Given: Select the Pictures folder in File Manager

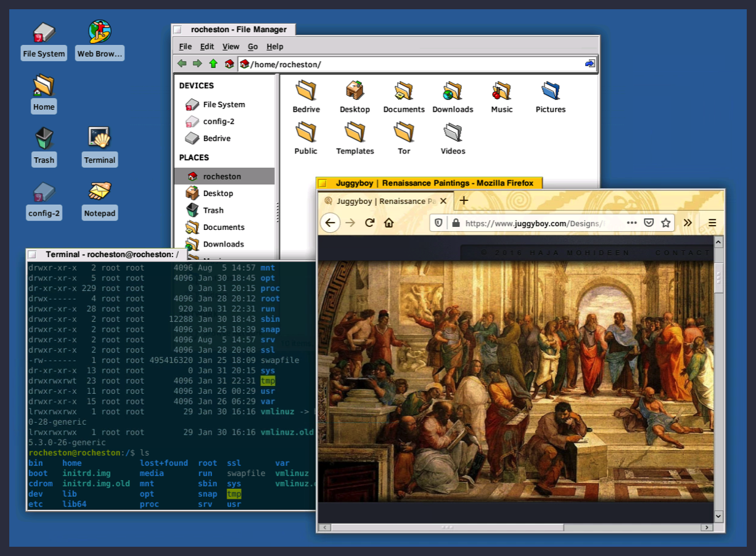Looking at the screenshot, I should (x=551, y=97).
